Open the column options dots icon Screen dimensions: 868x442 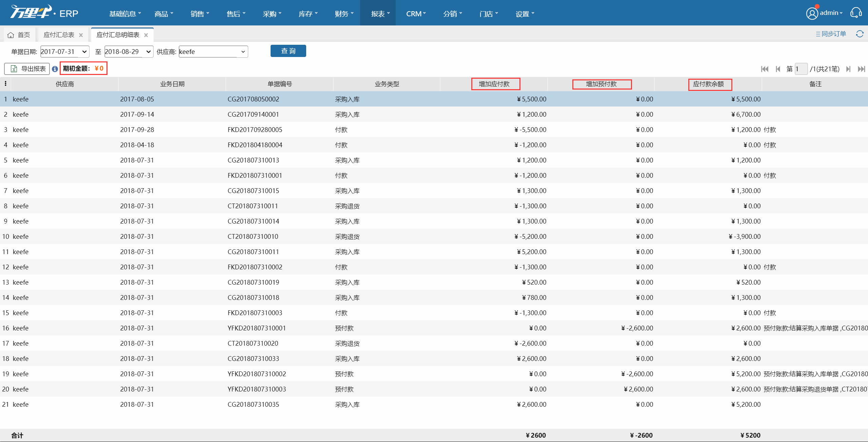click(5, 84)
